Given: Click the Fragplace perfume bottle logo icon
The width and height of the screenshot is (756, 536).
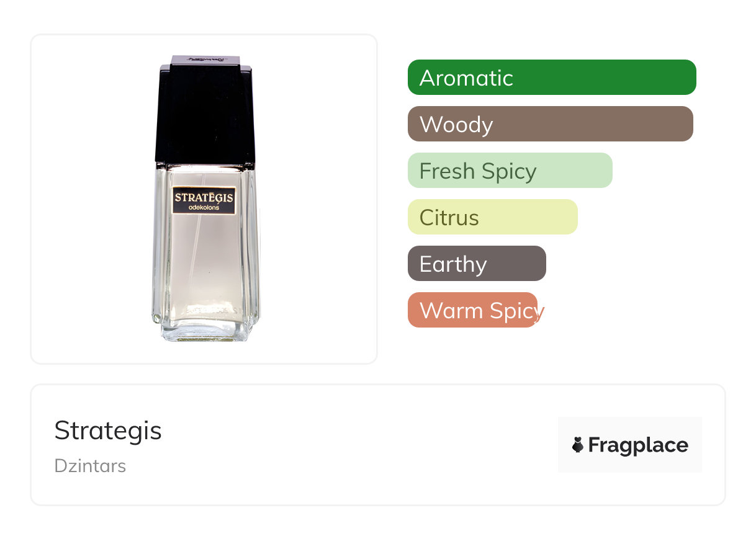Looking at the screenshot, I should pyautogui.click(x=578, y=445).
